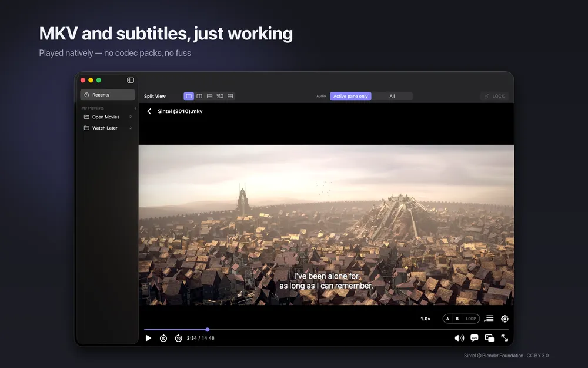Click the Sintel (2010).mkv title
This screenshot has width=588, height=368.
pos(180,111)
